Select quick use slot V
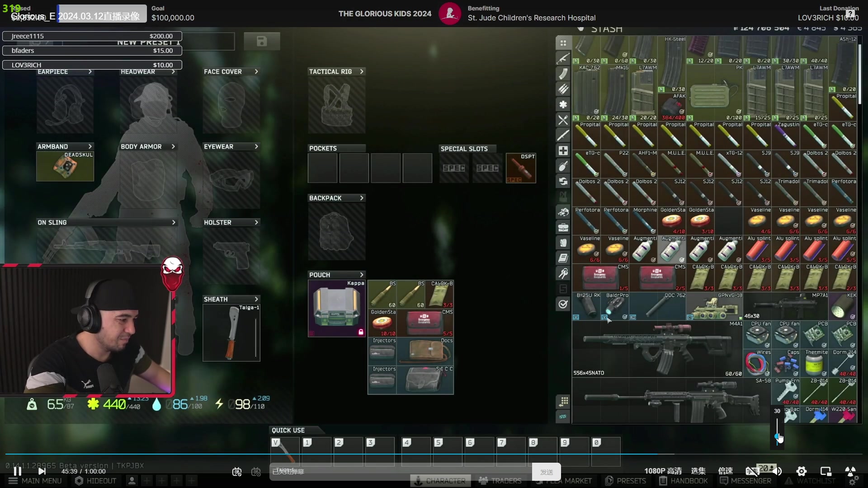Image resolution: width=868 pixels, height=488 pixels. click(285, 451)
